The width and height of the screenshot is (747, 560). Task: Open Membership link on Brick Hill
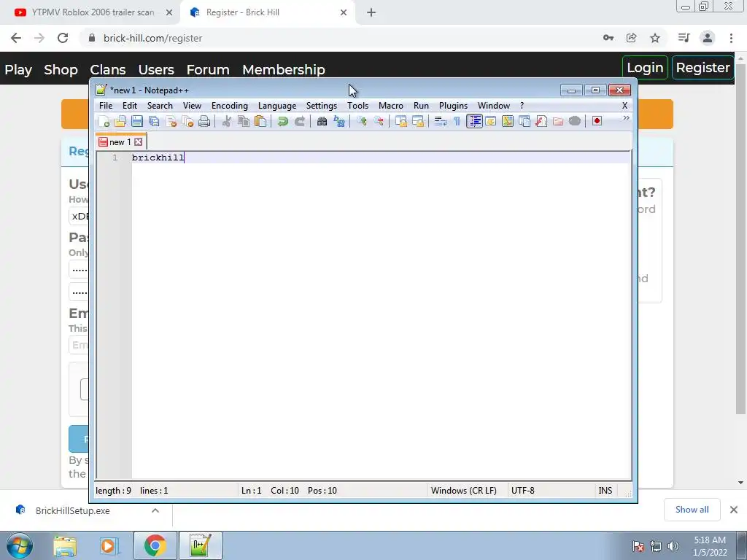(284, 69)
